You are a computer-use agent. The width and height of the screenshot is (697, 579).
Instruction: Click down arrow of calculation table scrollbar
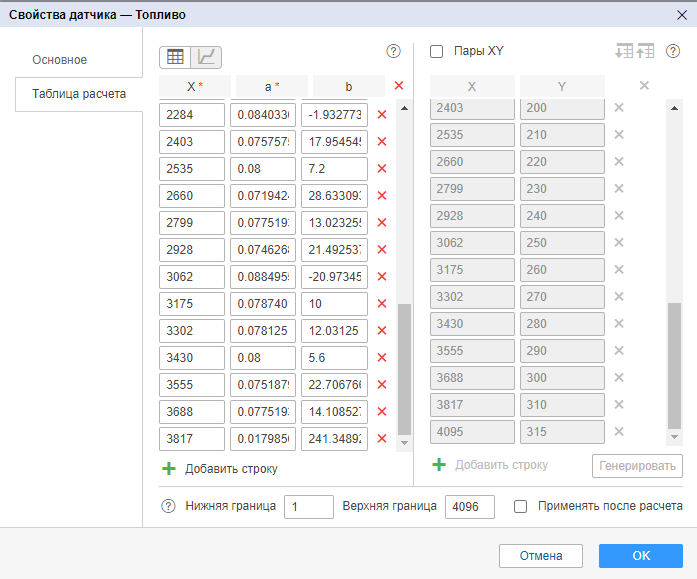click(404, 443)
